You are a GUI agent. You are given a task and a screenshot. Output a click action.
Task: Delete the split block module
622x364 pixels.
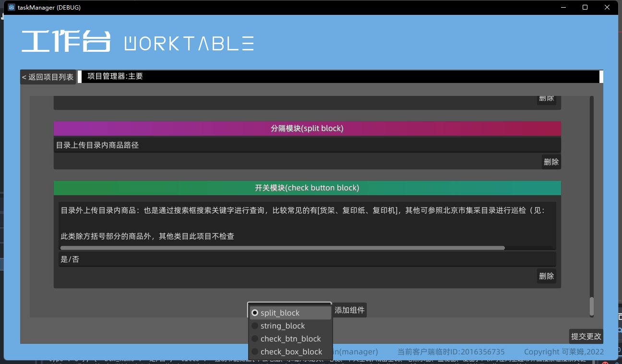pyautogui.click(x=551, y=162)
